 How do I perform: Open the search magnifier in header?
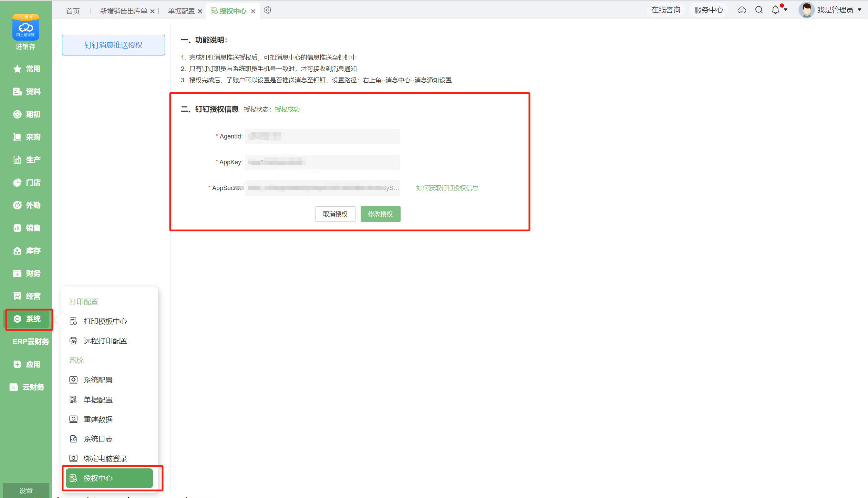pyautogui.click(x=759, y=10)
